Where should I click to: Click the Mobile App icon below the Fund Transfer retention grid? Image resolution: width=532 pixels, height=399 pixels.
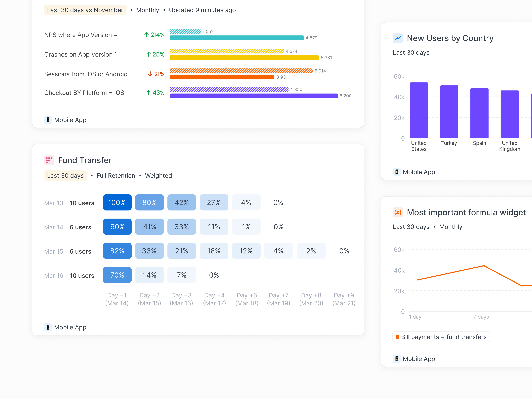click(x=48, y=327)
